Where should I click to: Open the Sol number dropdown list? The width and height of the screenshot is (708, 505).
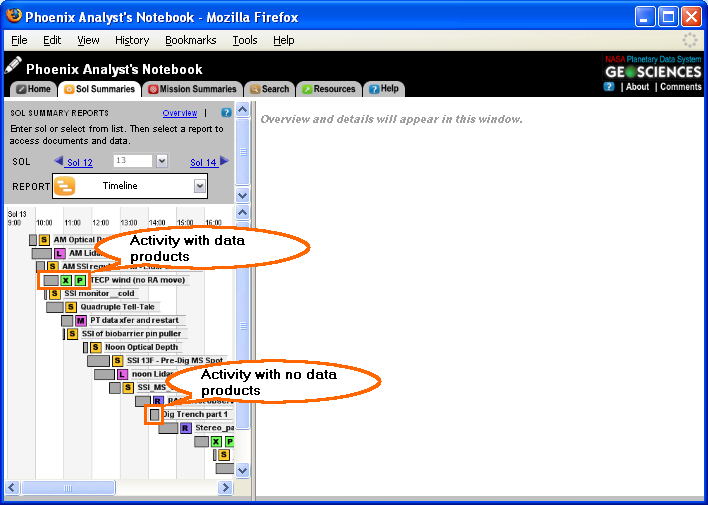point(161,161)
